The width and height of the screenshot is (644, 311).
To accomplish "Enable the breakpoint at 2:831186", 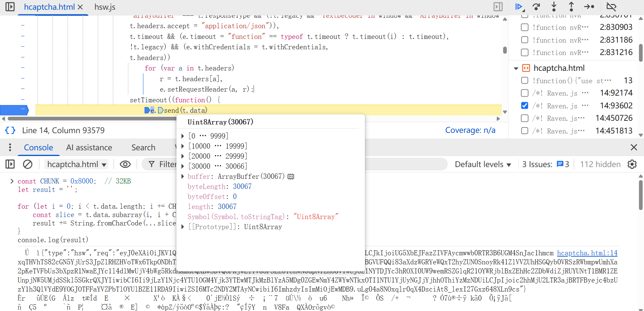I will [525, 40].
